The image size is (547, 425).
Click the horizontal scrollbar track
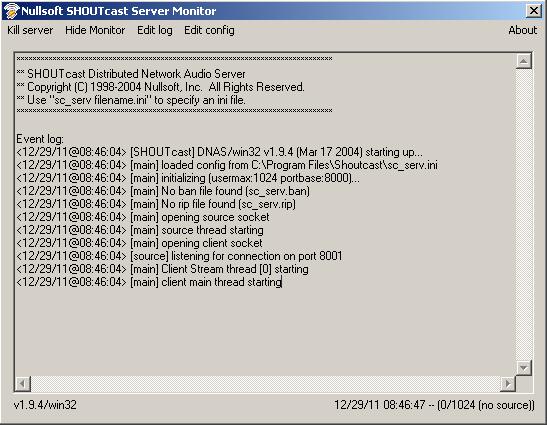click(x=265, y=384)
